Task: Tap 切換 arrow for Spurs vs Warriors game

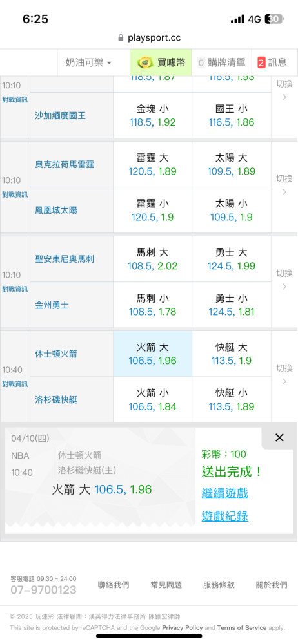Action: coord(284,279)
